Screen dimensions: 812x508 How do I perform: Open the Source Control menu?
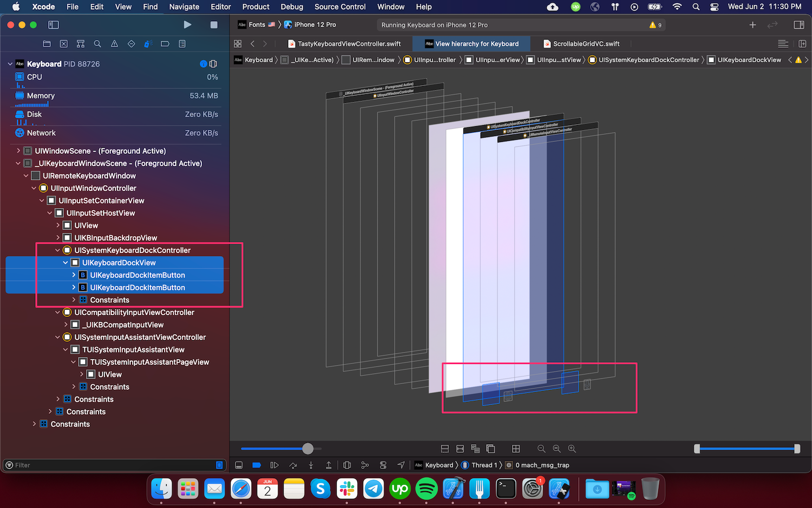pos(340,6)
